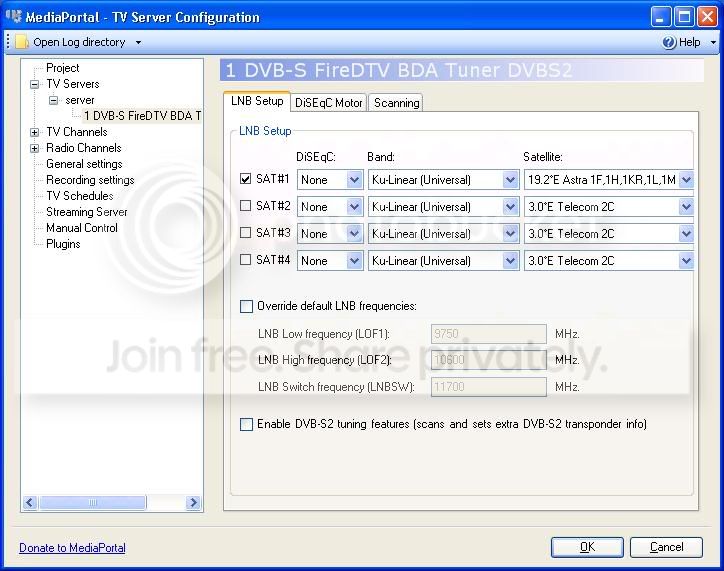Open the Donate to MediaPortal link
Screen dimensions: 724x571
tap(72, 547)
